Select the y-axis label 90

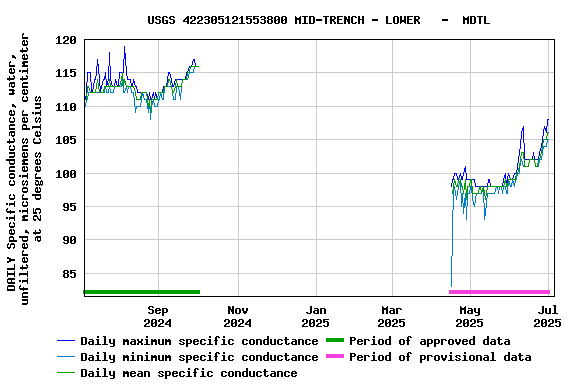point(69,240)
